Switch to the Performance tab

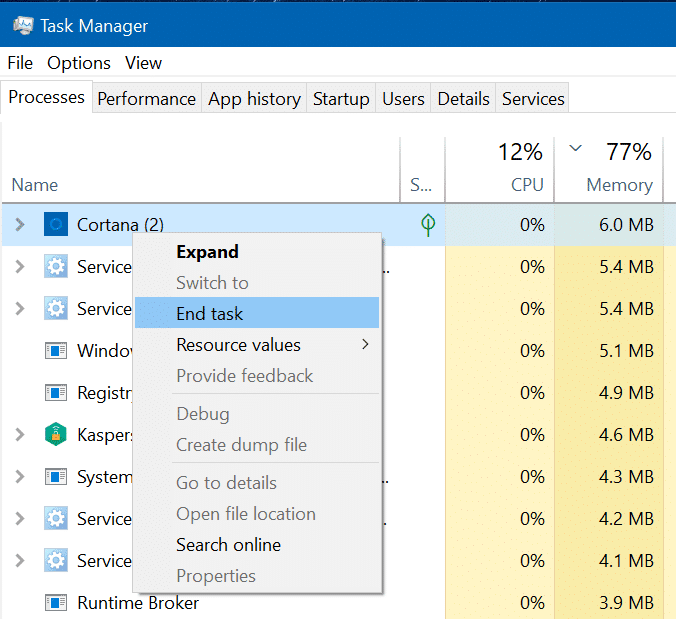click(146, 99)
